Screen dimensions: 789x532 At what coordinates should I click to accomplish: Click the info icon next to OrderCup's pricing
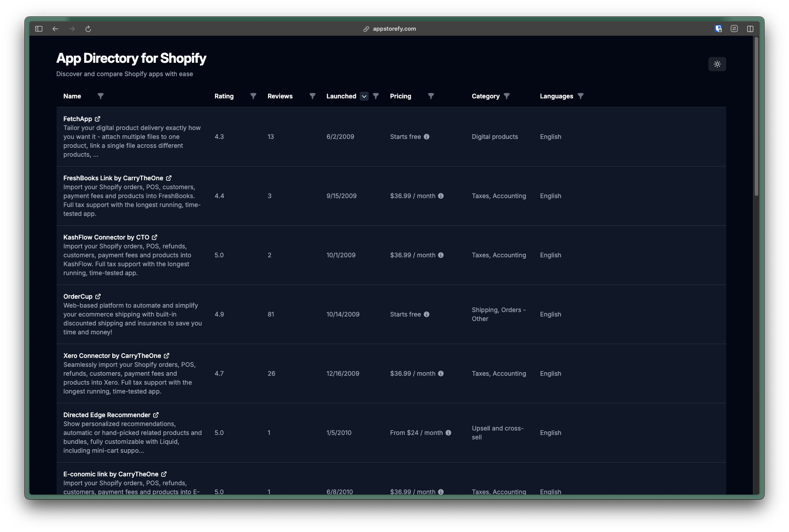point(427,314)
